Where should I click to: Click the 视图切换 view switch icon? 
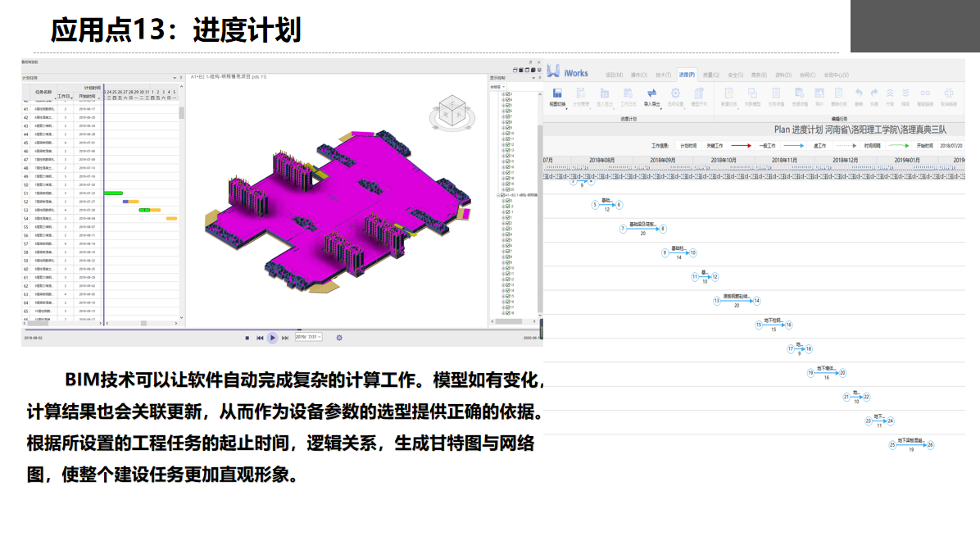pyautogui.click(x=557, y=94)
